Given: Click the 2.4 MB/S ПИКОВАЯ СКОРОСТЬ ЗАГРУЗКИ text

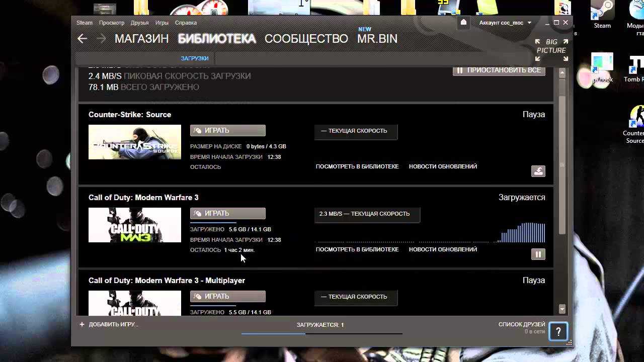Looking at the screenshot, I should click(170, 76).
